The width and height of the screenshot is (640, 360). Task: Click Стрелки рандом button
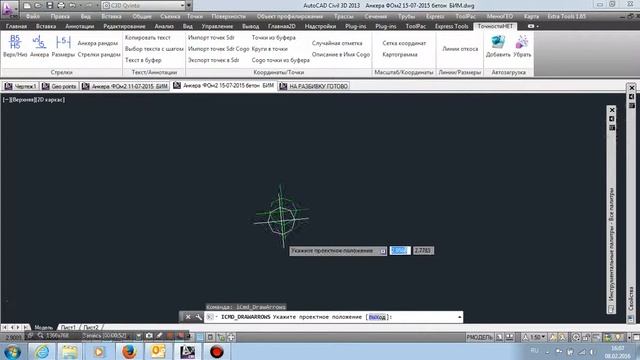[x=99, y=55]
